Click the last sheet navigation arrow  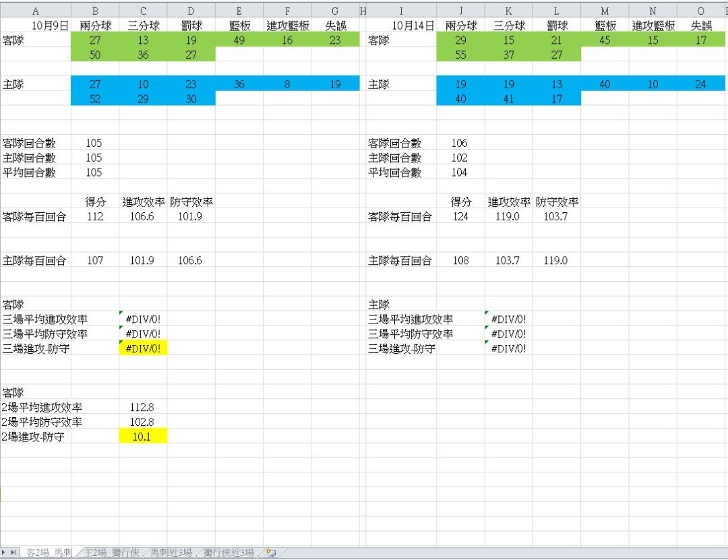[14, 553]
